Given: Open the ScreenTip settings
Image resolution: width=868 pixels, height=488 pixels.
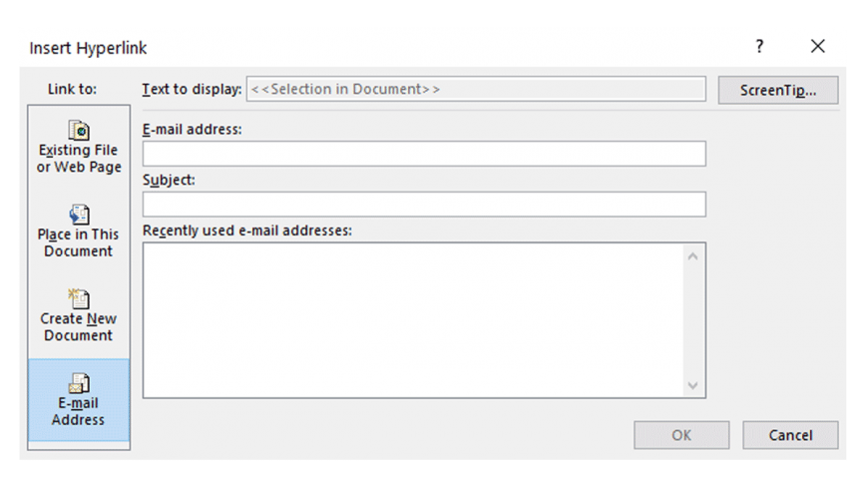Looking at the screenshot, I should (778, 90).
